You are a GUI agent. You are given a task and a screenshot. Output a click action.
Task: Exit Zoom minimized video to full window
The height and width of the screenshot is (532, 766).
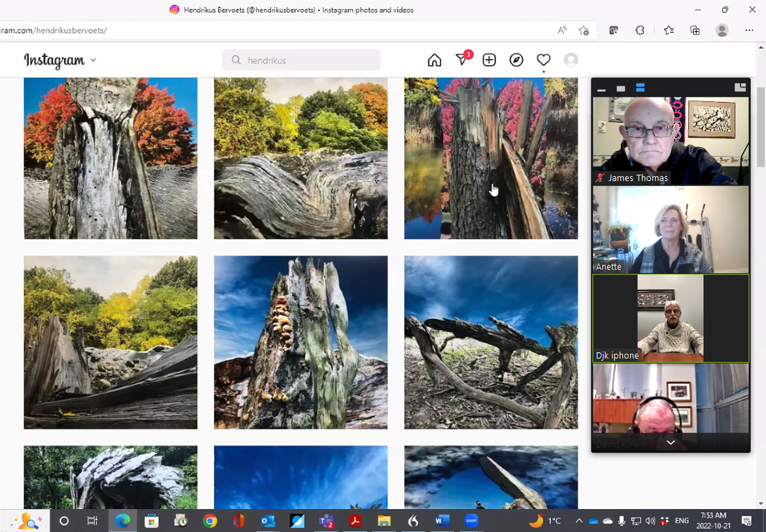click(x=740, y=88)
